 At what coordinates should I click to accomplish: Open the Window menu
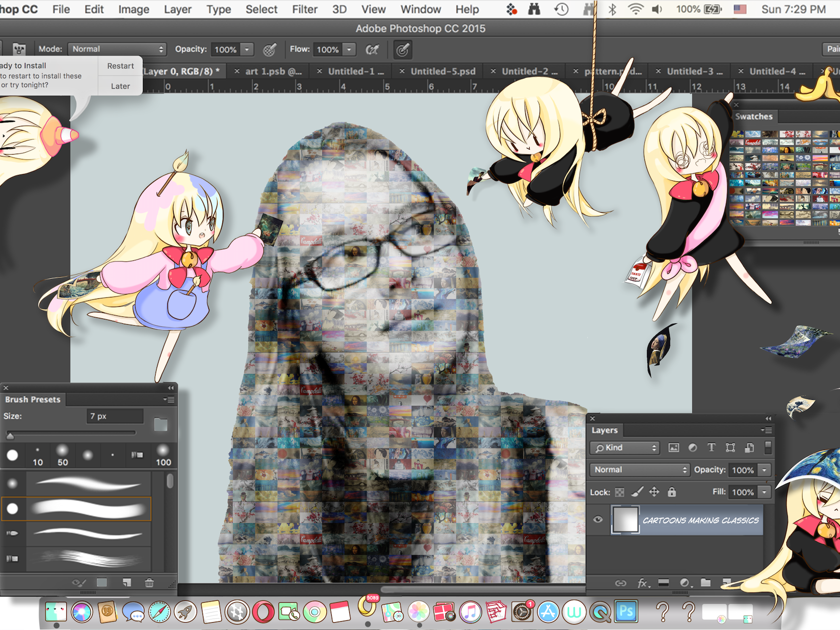coord(420,9)
